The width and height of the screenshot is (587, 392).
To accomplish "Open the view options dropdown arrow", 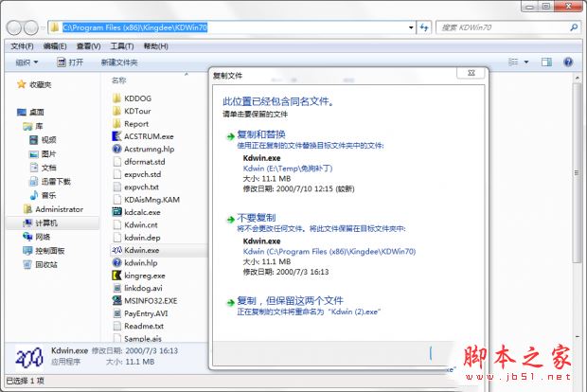I will [526, 62].
